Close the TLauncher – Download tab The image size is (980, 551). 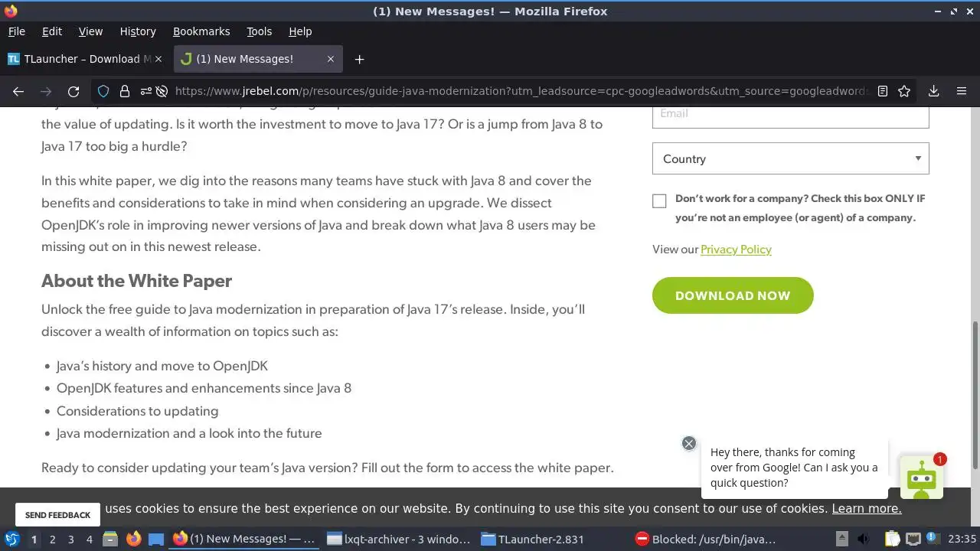(158, 59)
